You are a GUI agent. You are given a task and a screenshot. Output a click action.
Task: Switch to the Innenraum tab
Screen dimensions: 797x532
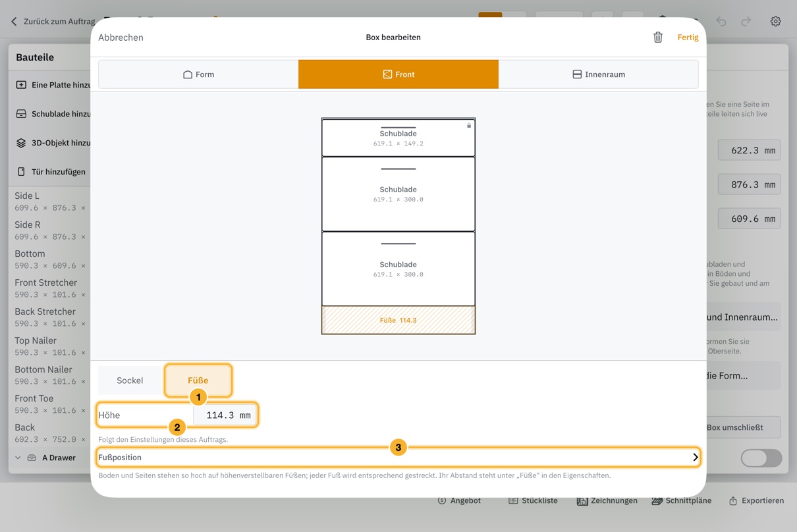click(598, 74)
